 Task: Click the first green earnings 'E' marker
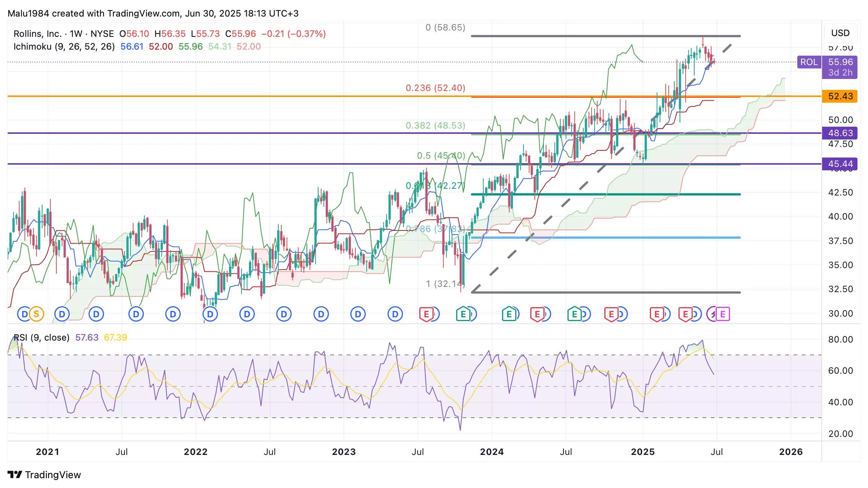click(463, 314)
